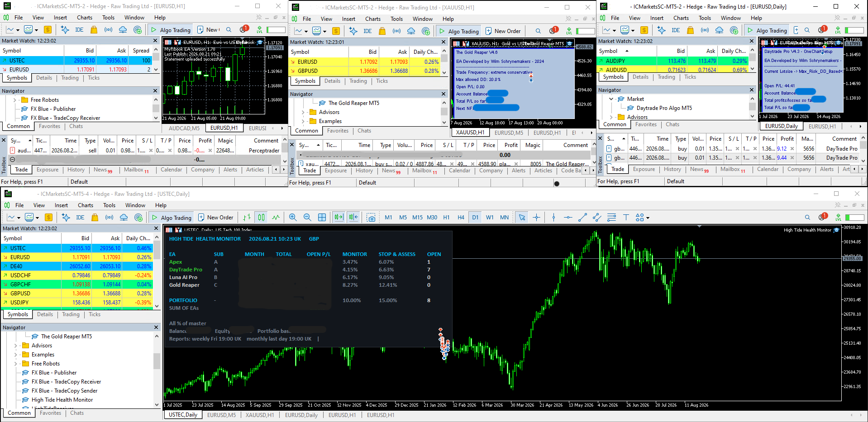Open templates dropdown in USTEC,Daily window toolbar
Image resolution: width=868 pixels, height=422 pixels.
tap(38, 218)
